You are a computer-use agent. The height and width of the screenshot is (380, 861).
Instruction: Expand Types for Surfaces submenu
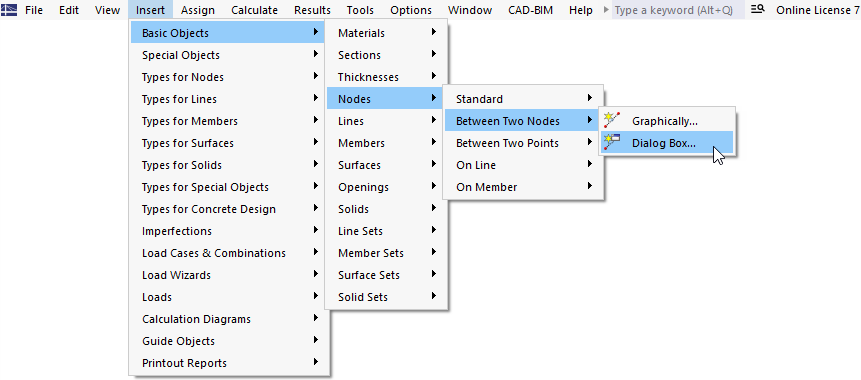(230, 143)
